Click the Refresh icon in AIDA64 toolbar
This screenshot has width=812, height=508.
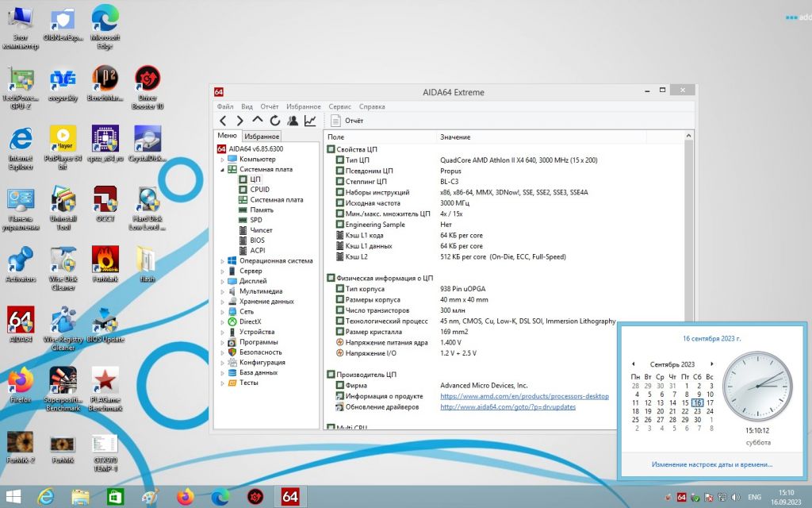click(x=275, y=121)
